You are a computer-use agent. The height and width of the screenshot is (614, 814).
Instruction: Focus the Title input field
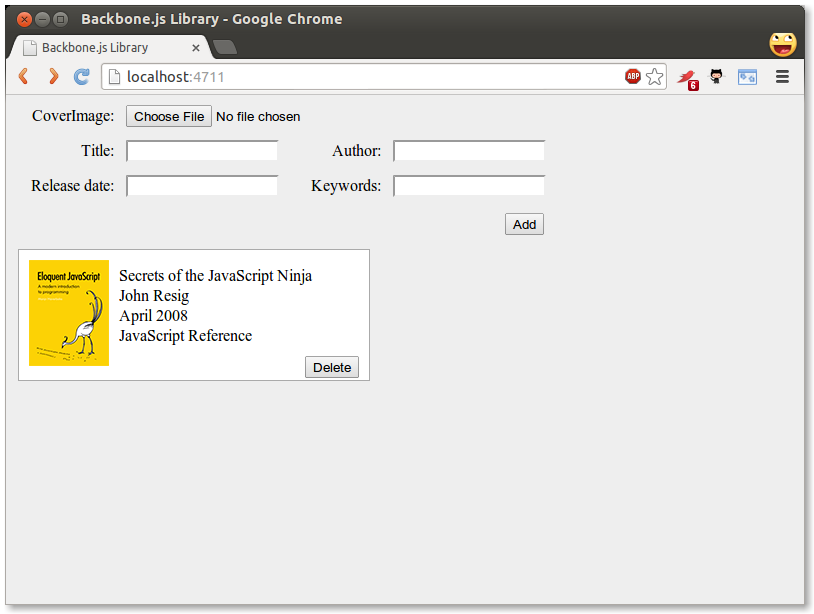202,151
